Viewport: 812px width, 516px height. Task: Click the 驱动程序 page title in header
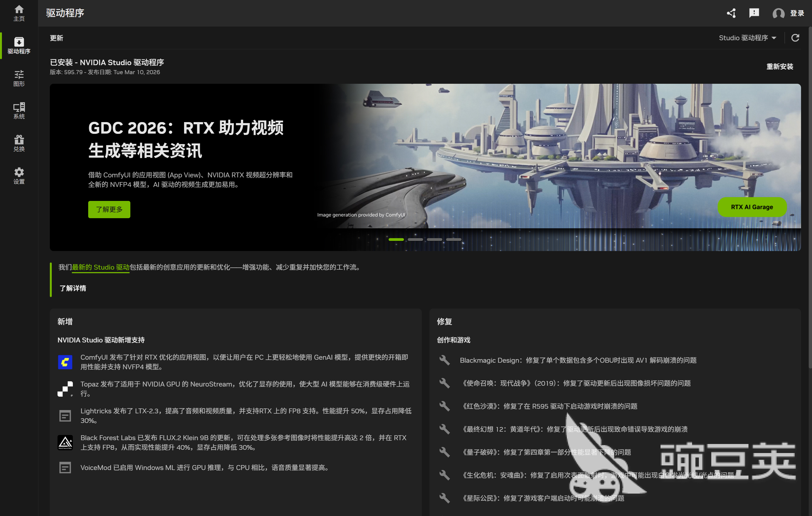[x=65, y=13]
